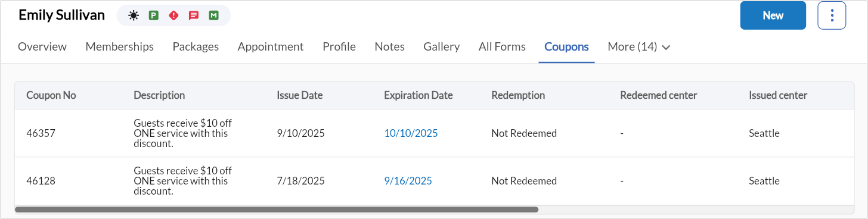The image size is (868, 219).
Task: Click Not Redeemed in coupon 46128 row
Action: (x=524, y=181)
